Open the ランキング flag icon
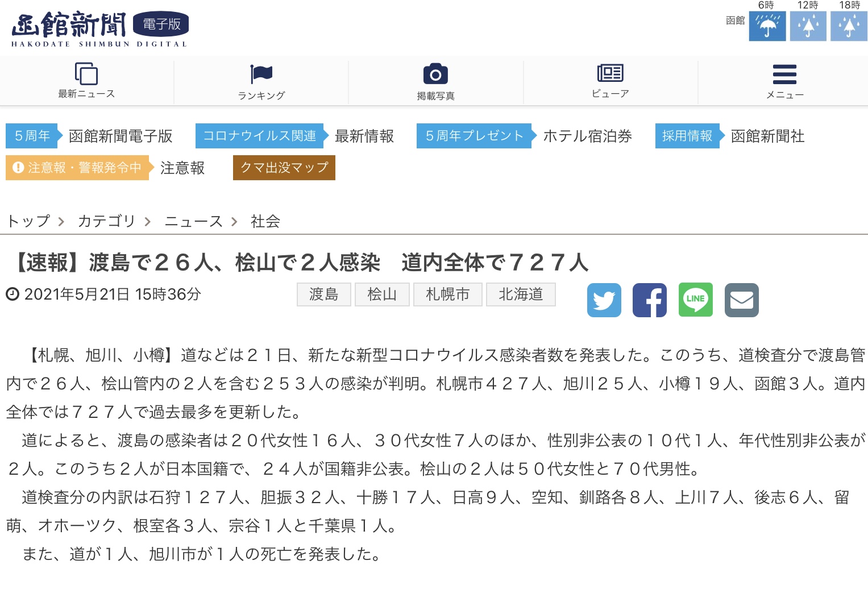This screenshot has height=614, width=868. [261, 74]
